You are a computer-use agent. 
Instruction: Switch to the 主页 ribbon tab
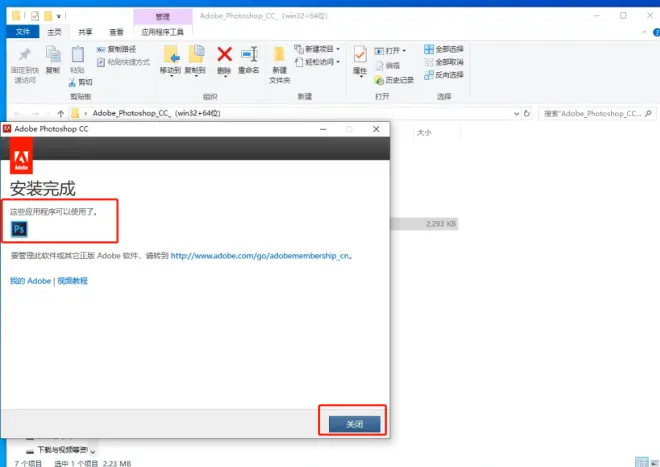click(x=54, y=32)
